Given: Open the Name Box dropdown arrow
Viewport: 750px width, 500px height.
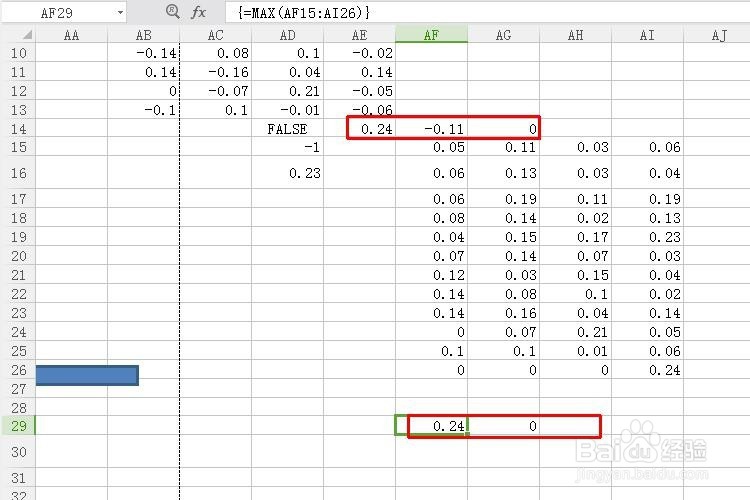Looking at the screenshot, I should [x=120, y=13].
